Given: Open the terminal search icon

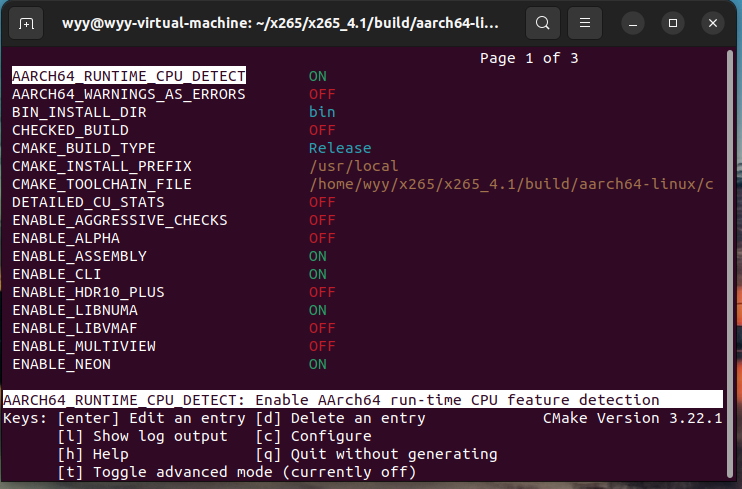Looking at the screenshot, I should [x=542, y=22].
